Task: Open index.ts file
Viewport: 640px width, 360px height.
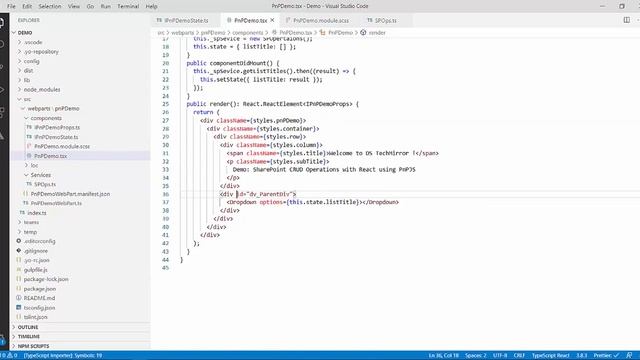Action: [x=36, y=213]
